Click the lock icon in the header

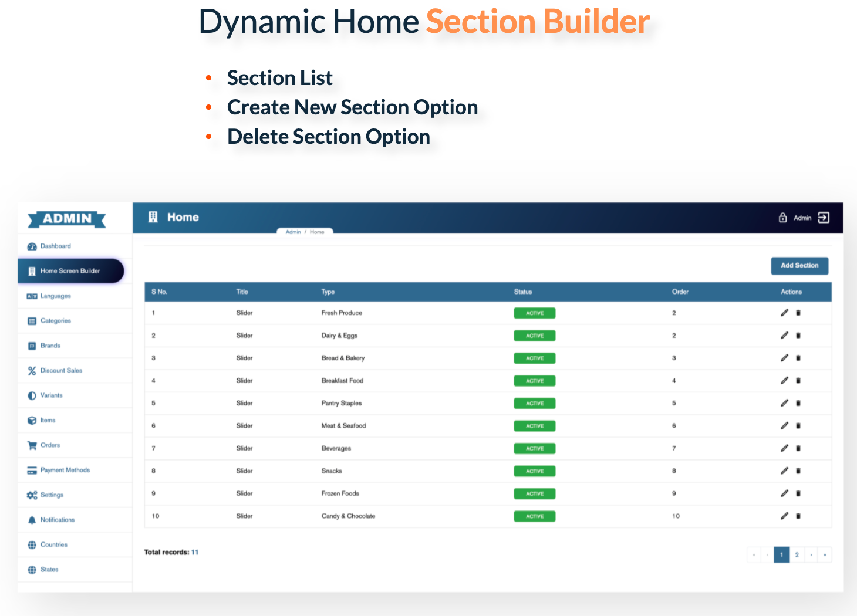coord(782,218)
